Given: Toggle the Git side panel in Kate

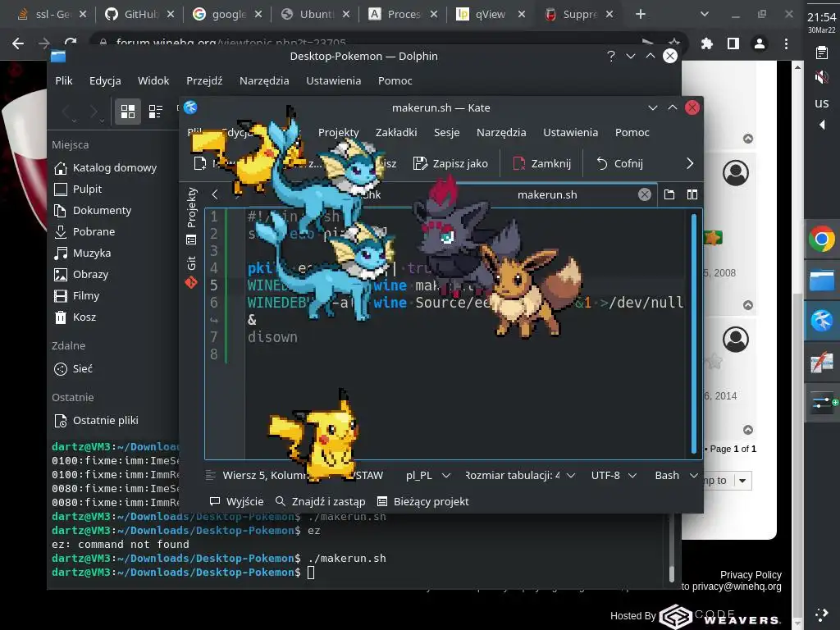Looking at the screenshot, I should (191, 272).
